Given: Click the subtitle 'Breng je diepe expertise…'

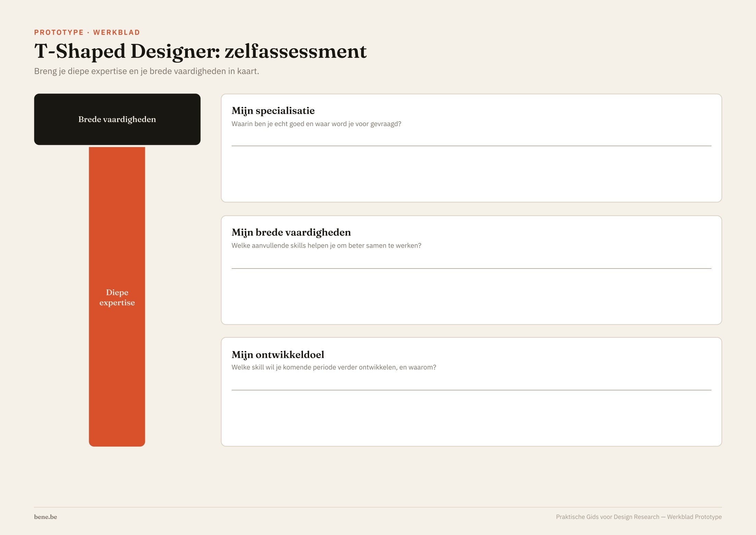Looking at the screenshot, I should pos(147,71).
